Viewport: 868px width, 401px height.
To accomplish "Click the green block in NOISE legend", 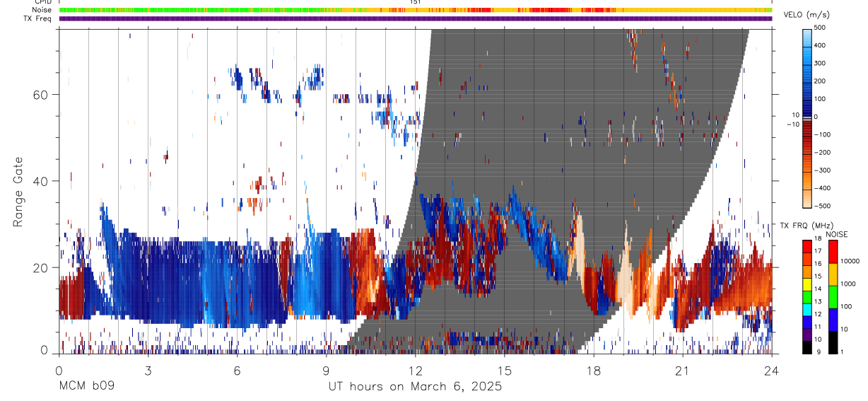I will pos(833,296).
